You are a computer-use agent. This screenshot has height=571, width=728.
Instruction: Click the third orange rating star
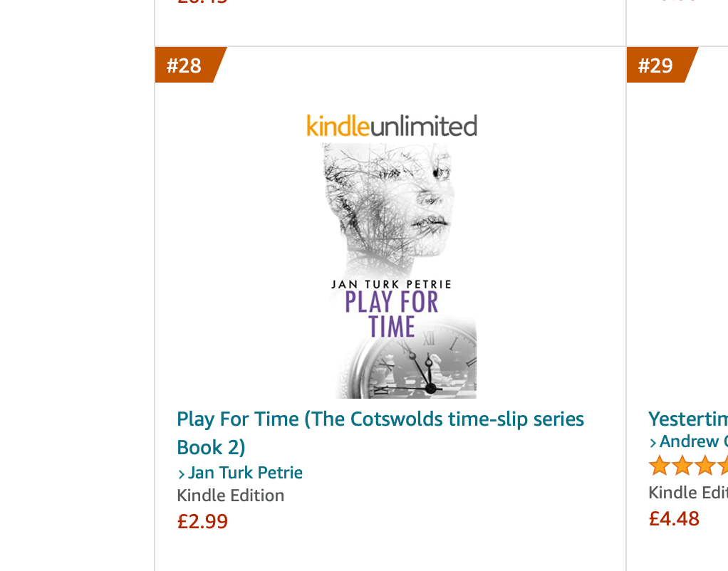(x=705, y=466)
